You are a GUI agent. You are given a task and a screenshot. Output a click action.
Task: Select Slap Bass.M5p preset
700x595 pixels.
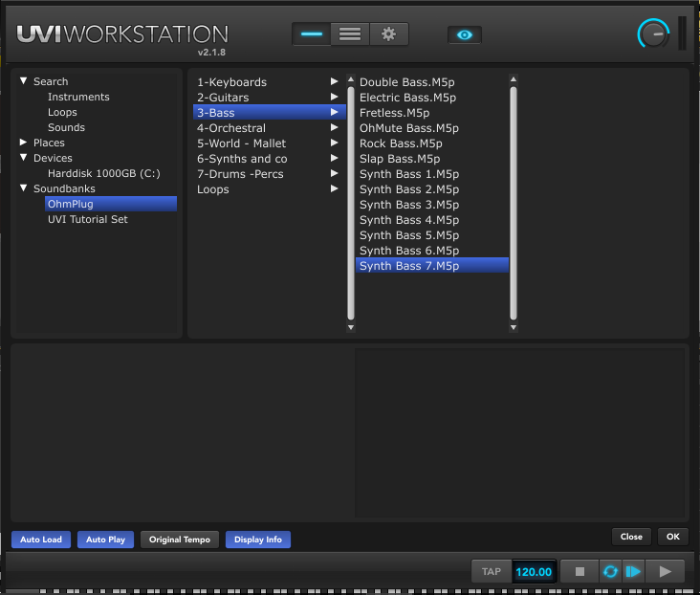pyautogui.click(x=431, y=159)
